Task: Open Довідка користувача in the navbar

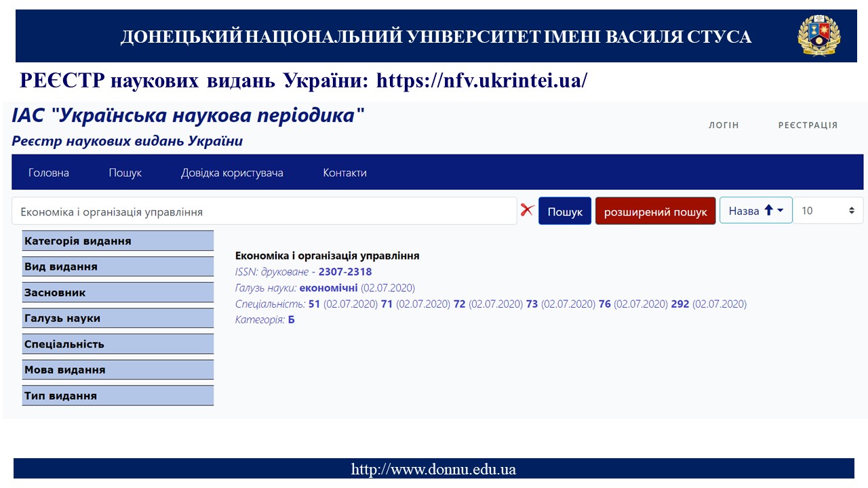Action: (x=232, y=173)
